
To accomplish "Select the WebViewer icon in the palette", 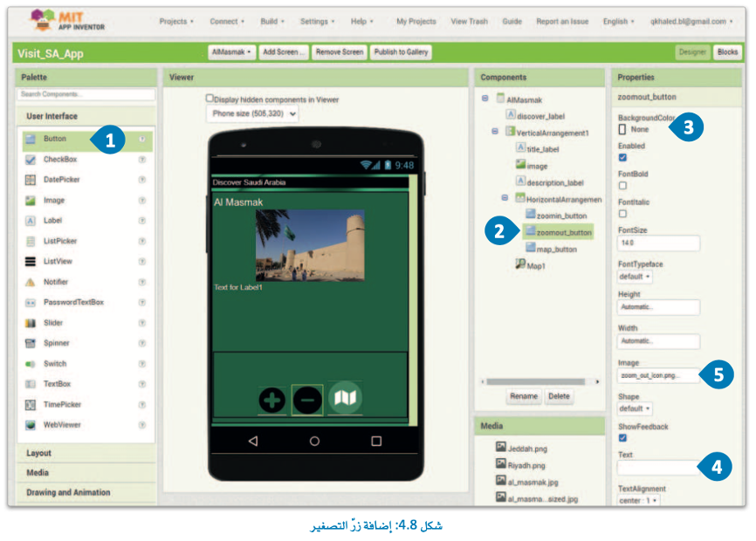I will [31, 425].
